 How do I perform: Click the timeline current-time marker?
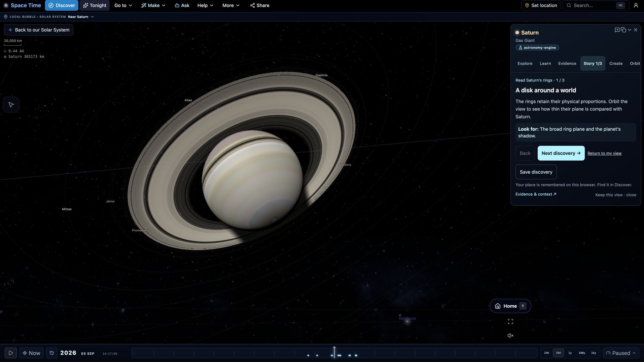pos(334,352)
